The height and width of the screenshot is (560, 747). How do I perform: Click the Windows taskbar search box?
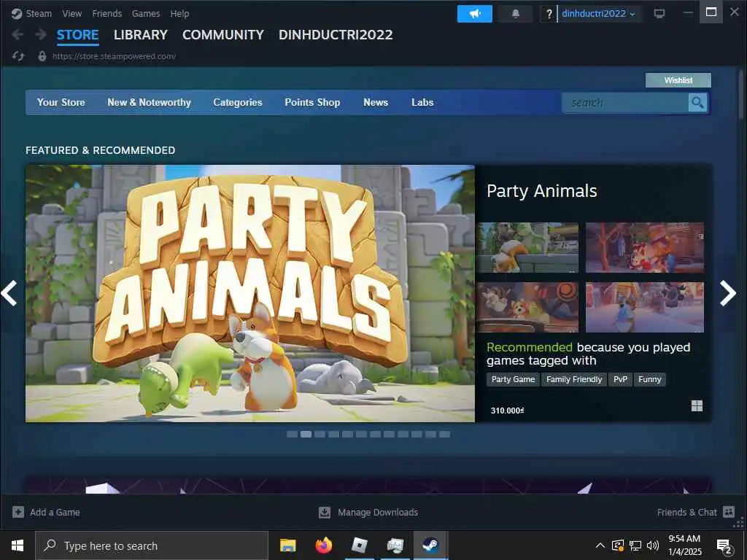(x=152, y=545)
